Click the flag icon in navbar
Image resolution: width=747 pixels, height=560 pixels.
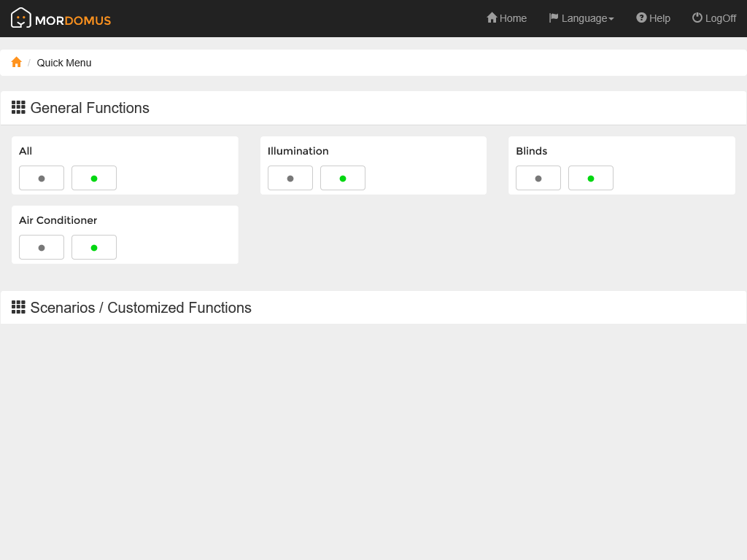tap(554, 17)
